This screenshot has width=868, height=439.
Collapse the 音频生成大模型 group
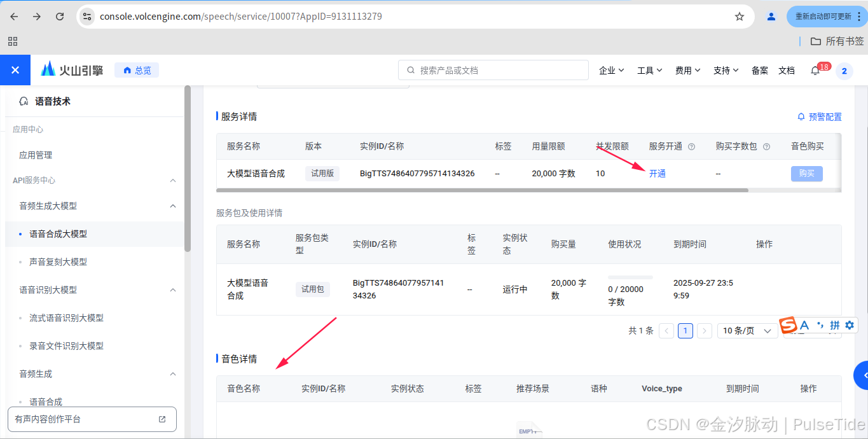point(173,206)
